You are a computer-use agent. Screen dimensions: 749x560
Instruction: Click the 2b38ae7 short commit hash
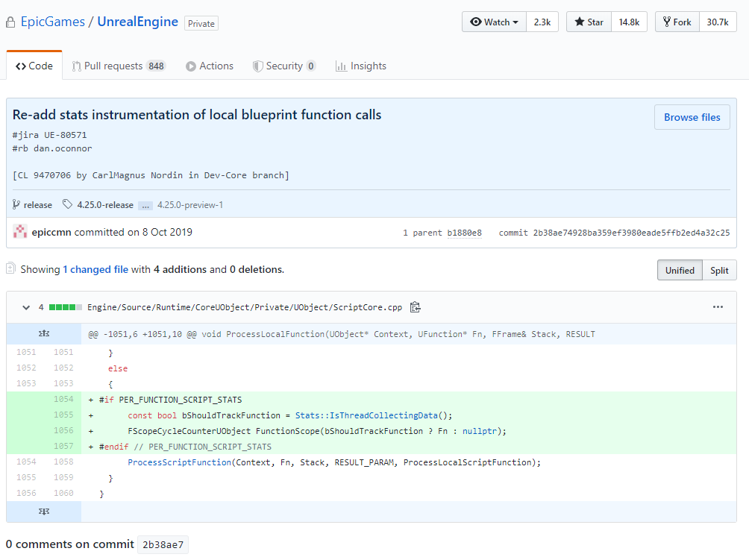(x=163, y=544)
